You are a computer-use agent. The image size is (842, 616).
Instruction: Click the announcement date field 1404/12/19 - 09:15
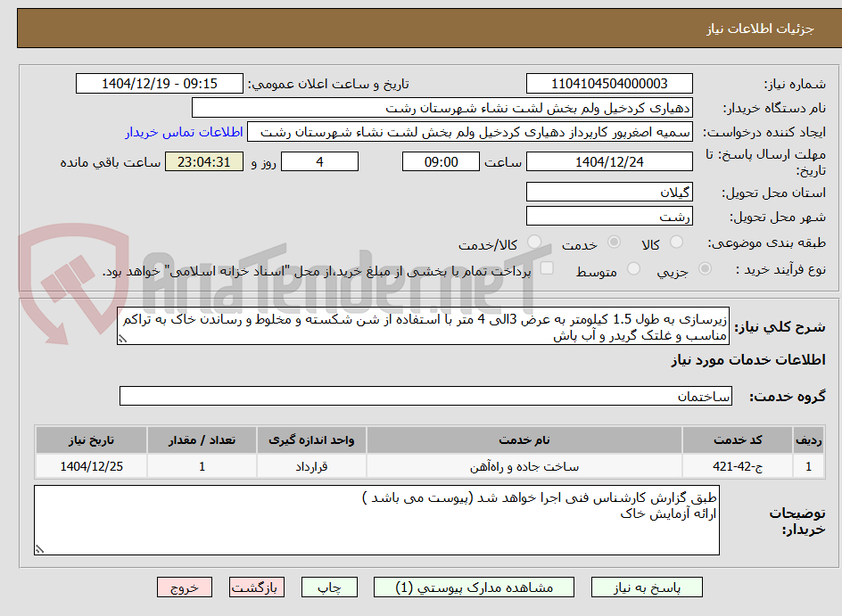160,84
